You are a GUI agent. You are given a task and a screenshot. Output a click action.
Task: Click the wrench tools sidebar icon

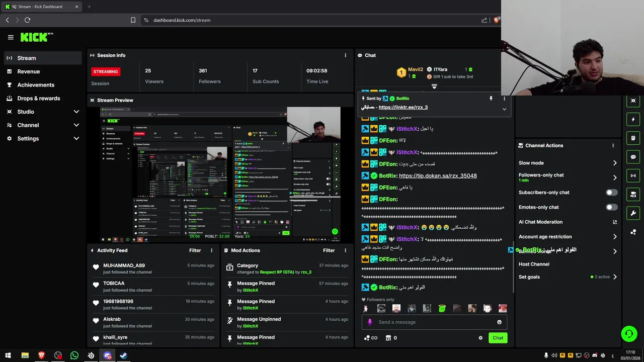633,213
